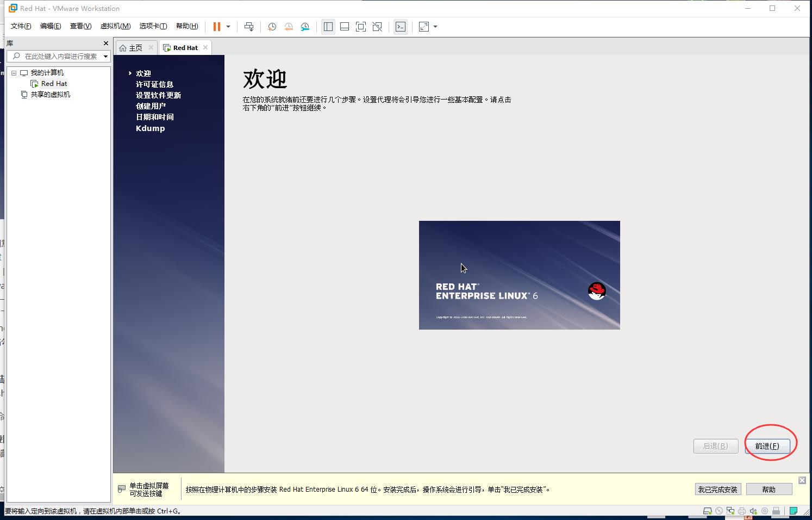The image size is (812, 520).
Task: Select the Red Hat virtual machine in library
Action: (x=54, y=84)
